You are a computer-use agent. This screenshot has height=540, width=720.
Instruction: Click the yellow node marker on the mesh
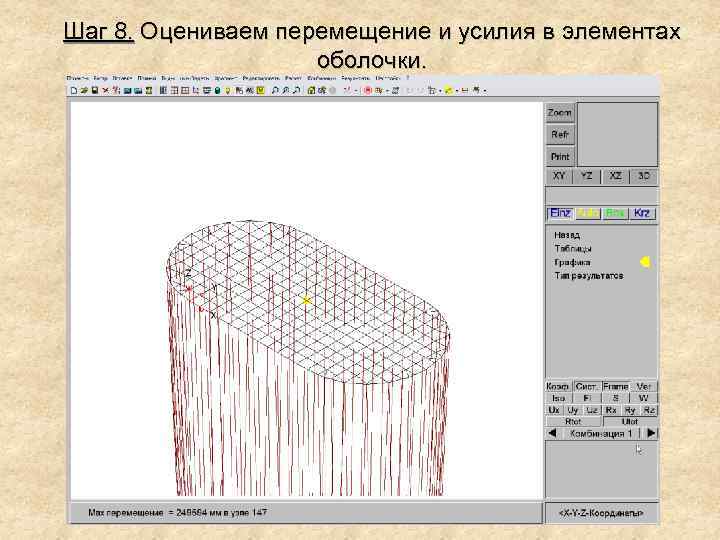point(306,300)
